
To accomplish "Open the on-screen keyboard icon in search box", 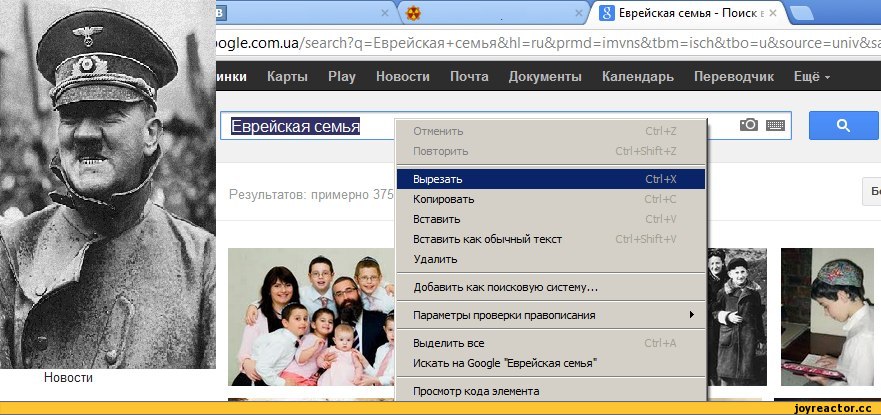I will pos(775,125).
